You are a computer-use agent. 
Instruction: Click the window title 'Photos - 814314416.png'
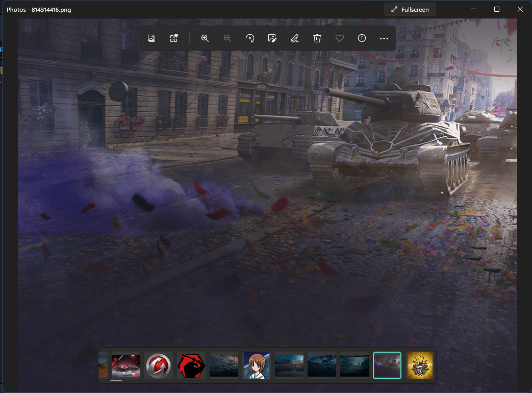(x=39, y=10)
